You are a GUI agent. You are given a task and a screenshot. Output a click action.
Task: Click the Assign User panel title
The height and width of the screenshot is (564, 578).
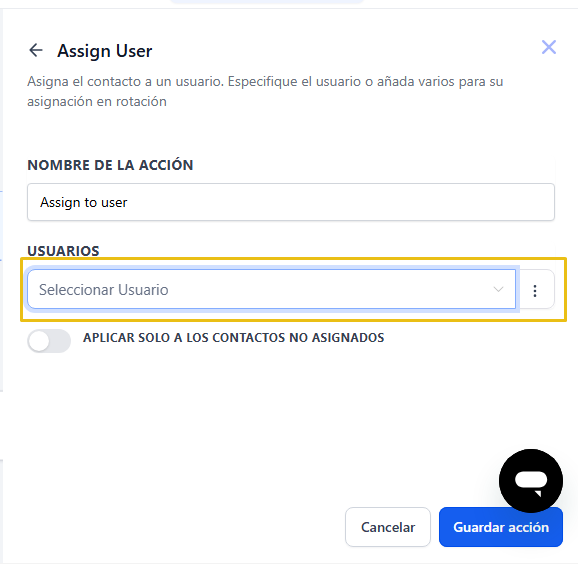[x=105, y=51]
